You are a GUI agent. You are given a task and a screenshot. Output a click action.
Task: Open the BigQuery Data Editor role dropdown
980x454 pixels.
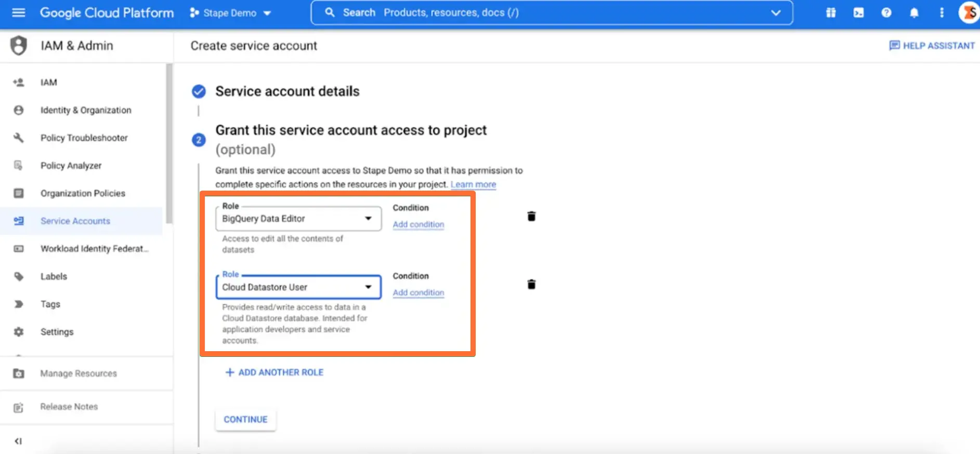(298, 219)
